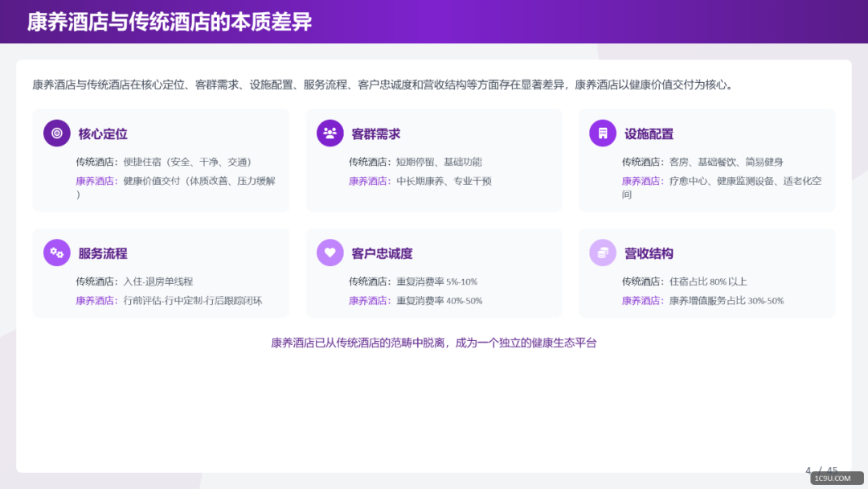
Task: Click the bottom conclusion text about 健康生态平台
Action: coord(434,342)
